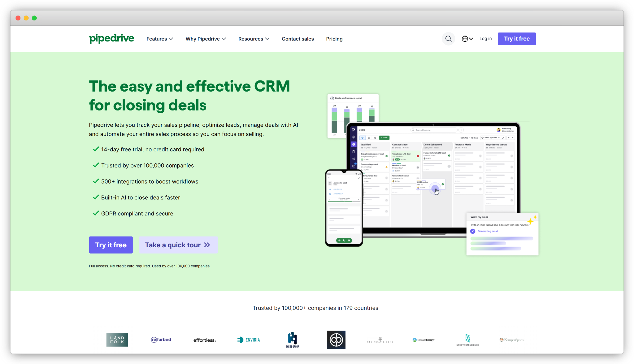Click the CascadeEnergy logo

click(x=424, y=340)
